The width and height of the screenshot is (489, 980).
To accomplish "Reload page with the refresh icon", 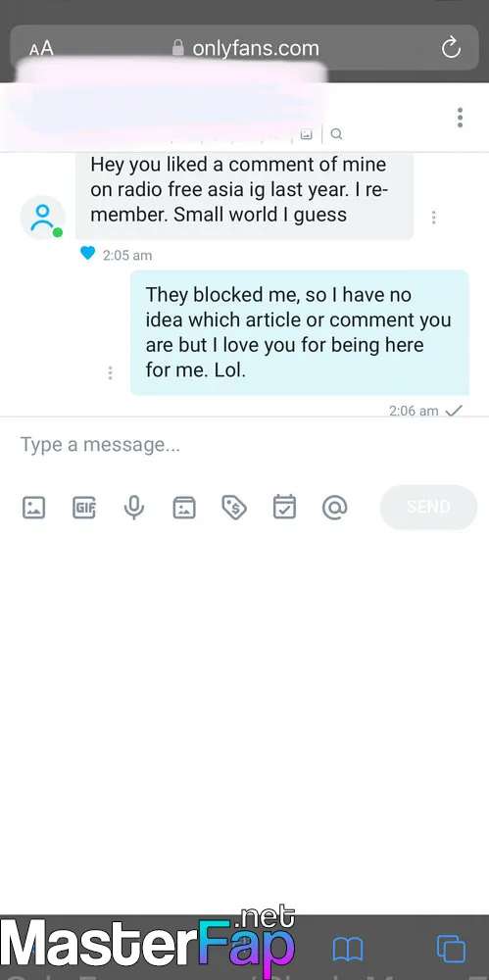I will tap(451, 48).
